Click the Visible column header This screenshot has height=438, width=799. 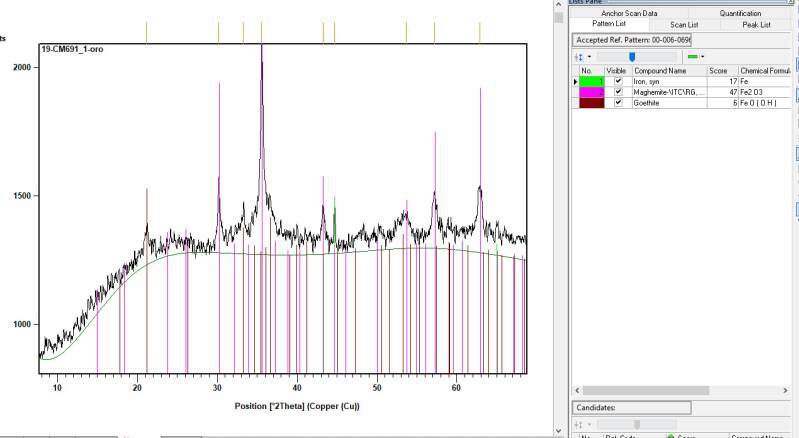point(618,71)
